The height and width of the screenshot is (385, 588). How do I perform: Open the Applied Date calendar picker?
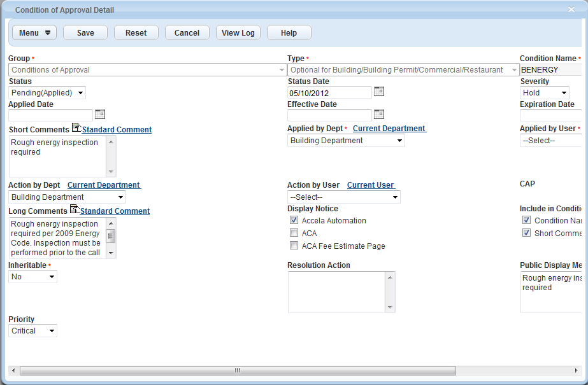pos(99,115)
